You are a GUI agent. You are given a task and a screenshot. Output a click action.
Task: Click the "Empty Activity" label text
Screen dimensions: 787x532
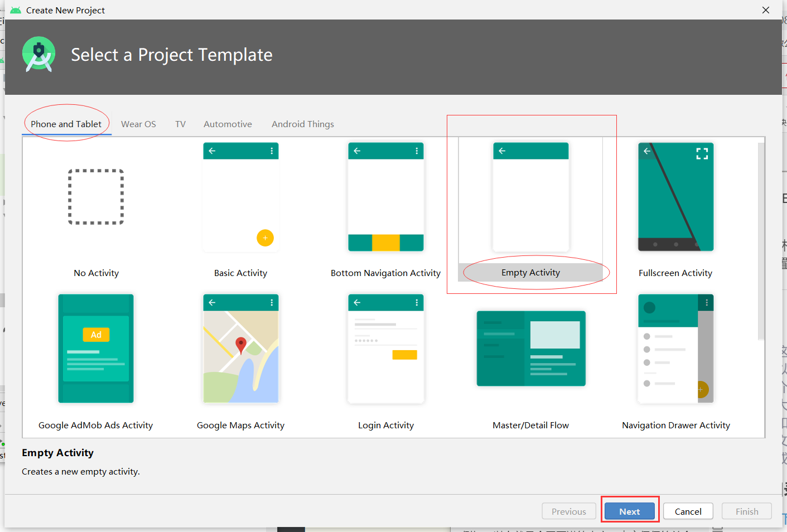pyautogui.click(x=530, y=272)
